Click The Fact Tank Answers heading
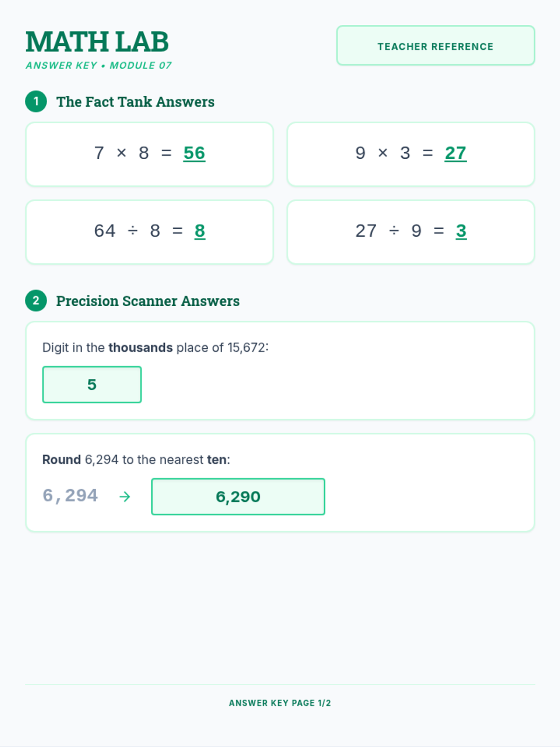Image resolution: width=560 pixels, height=747 pixels. (135, 102)
